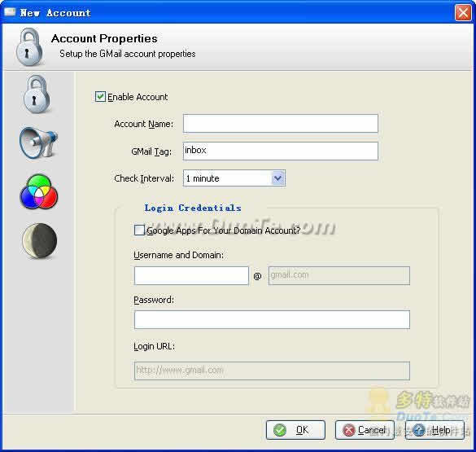
Task: Click the Login URL field
Action: pyautogui.click(x=272, y=371)
